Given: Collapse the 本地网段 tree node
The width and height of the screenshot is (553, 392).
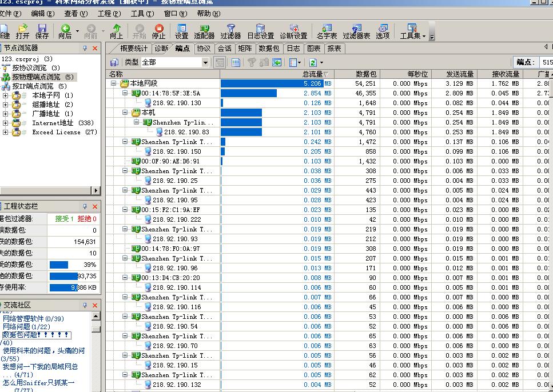Looking at the screenshot, I should point(114,83).
